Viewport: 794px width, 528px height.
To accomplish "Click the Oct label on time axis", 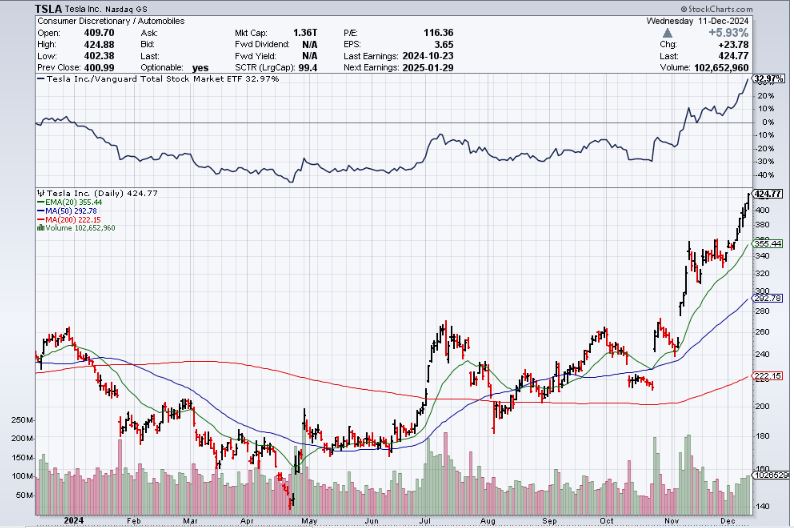I will click(x=606, y=521).
